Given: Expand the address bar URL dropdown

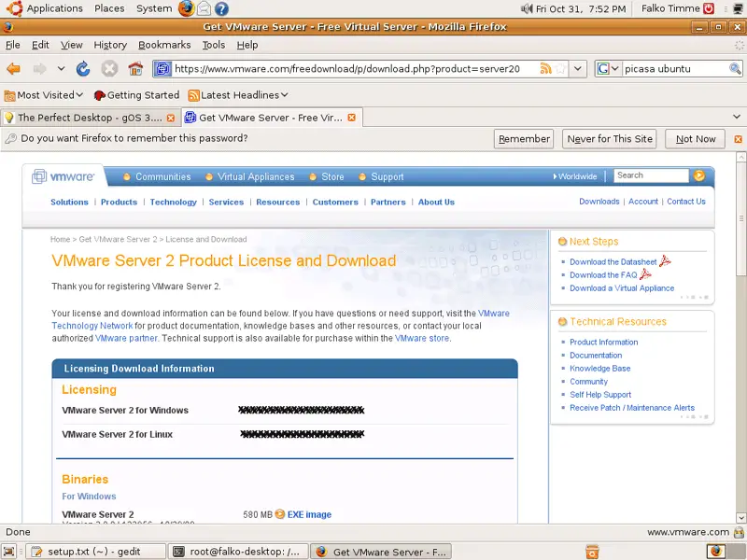Looking at the screenshot, I should [577, 69].
